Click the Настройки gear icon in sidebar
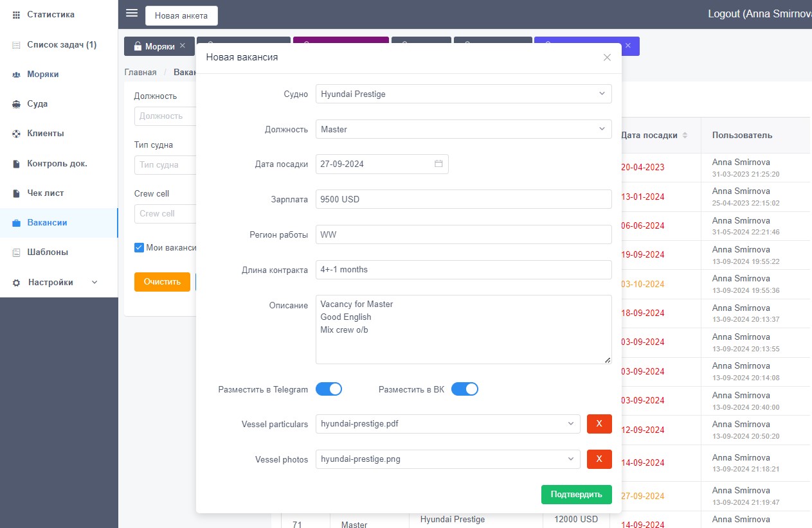The image size is (812, 528). tap(16, 283)
